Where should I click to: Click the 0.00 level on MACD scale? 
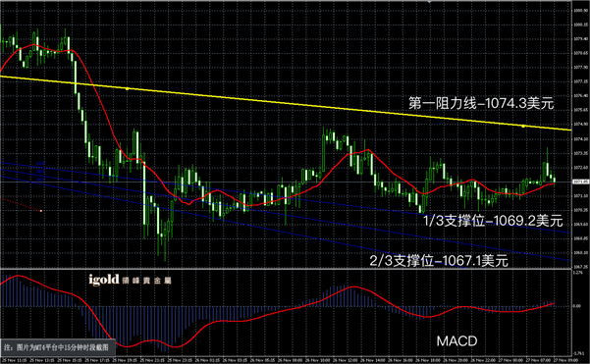pos(577,306)
